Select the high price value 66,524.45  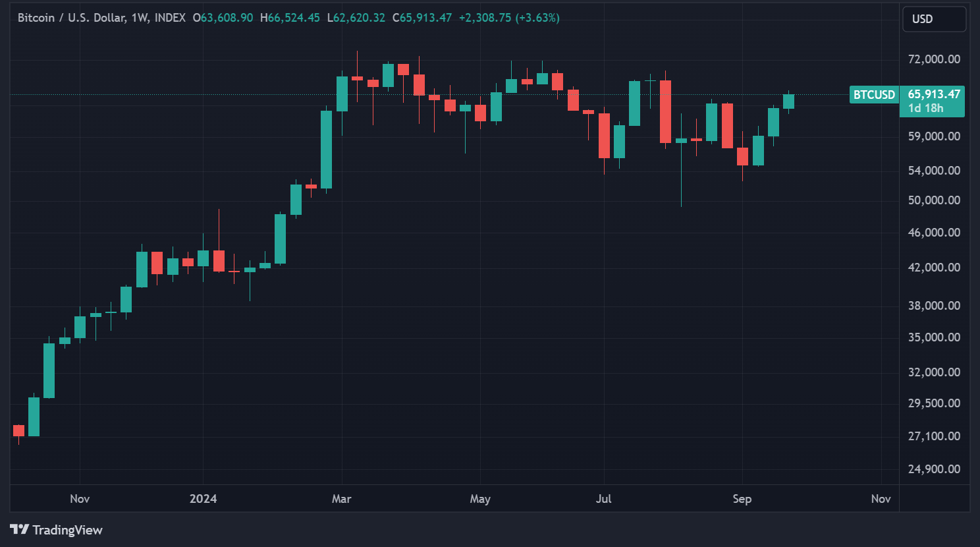[x=290, y=18]
